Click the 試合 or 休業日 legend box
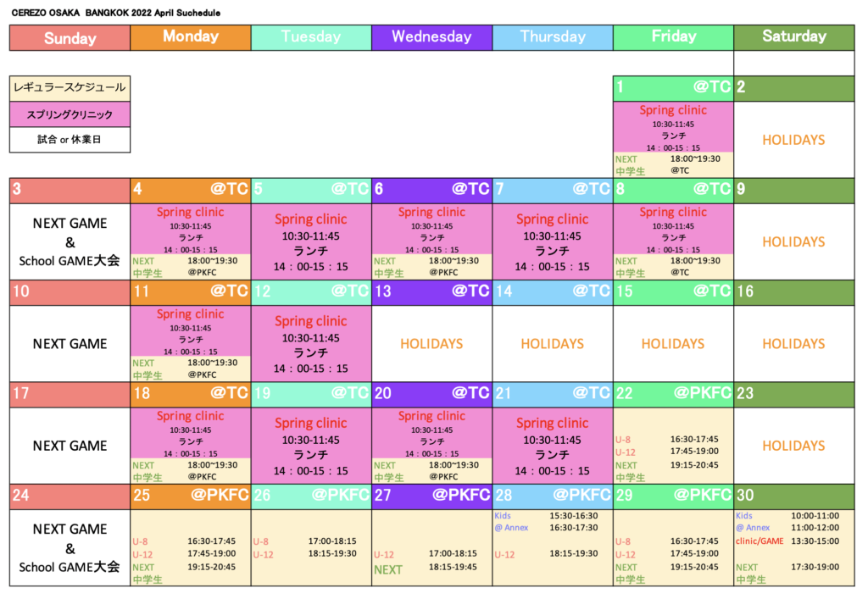 [70, 140]
